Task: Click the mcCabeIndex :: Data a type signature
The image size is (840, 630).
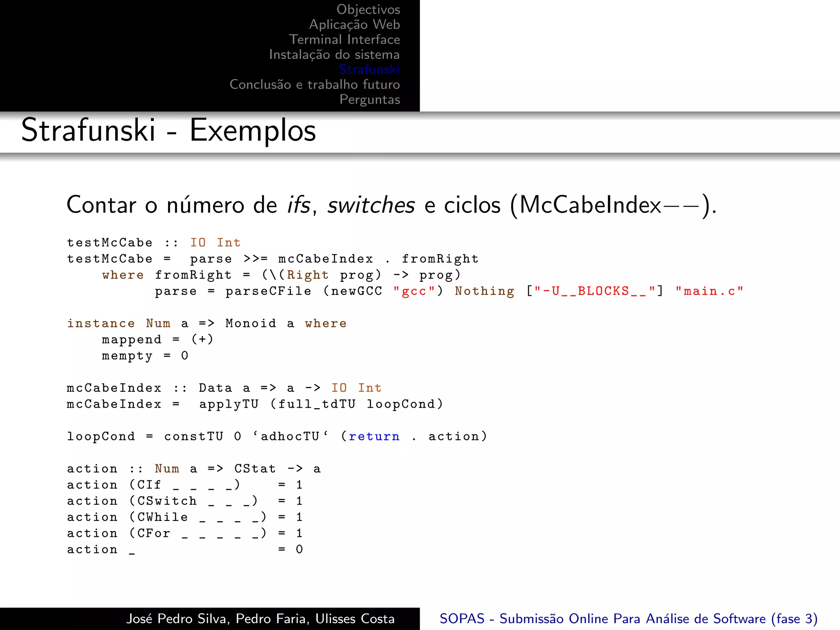Action: tap(224, 388)
